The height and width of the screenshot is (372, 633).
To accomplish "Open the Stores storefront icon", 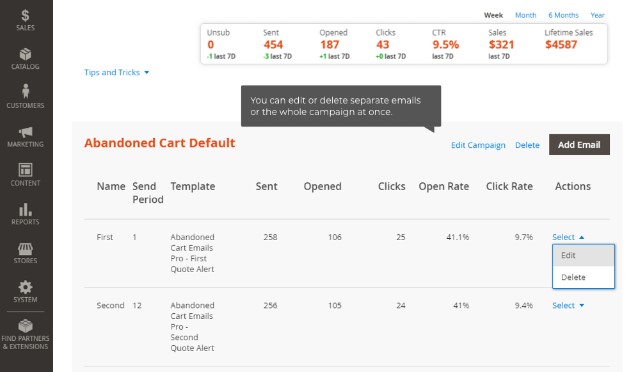I will pos(25,248).
